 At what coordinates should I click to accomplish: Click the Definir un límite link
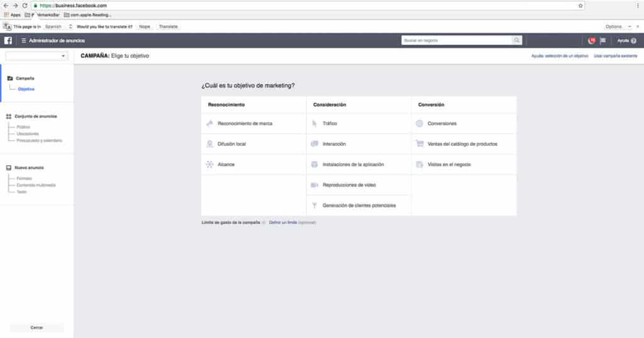(283, 222)
